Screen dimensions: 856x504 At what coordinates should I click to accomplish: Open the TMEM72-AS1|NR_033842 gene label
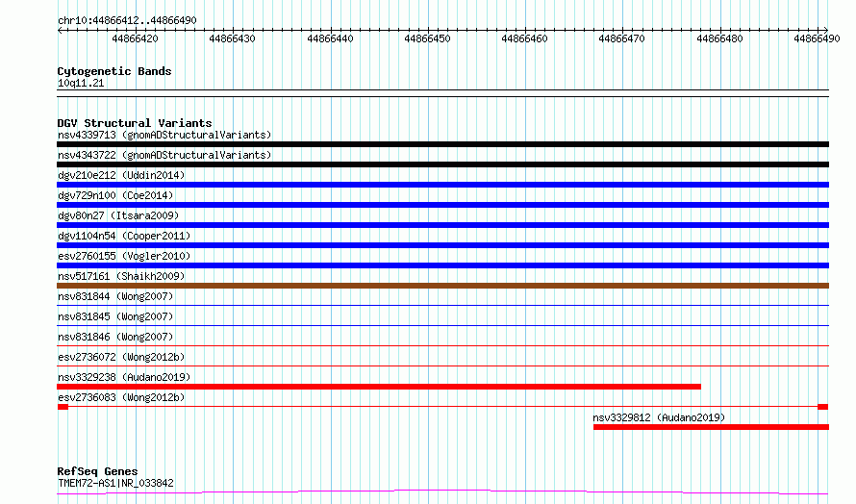pyautogui.click(x=115, y=483)
